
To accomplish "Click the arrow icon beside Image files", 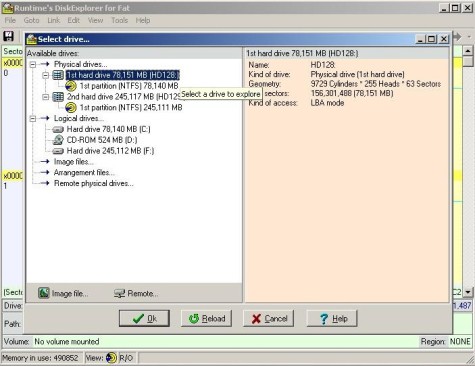I will click(x=45, y=162).
